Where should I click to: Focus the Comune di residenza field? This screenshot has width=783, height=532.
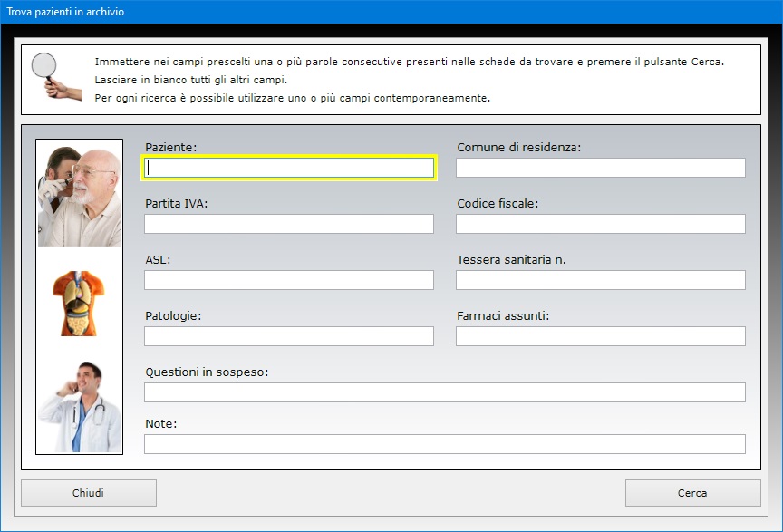[x=601, y=168]
